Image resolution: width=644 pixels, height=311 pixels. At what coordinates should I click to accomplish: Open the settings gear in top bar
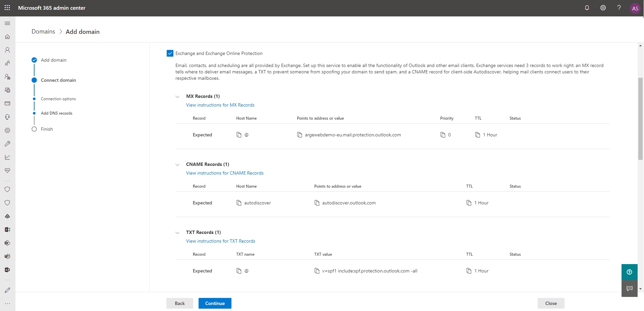point(603,8)
